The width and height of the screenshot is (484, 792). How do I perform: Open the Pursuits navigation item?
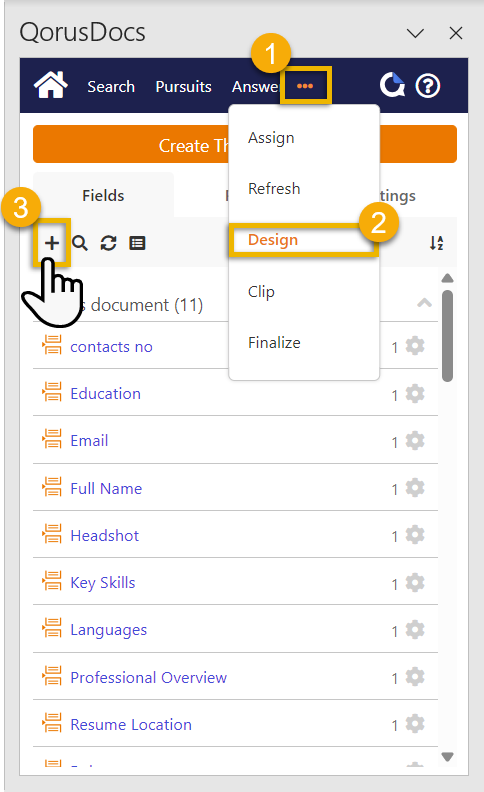pyautogui.click(x=183, y=86)
